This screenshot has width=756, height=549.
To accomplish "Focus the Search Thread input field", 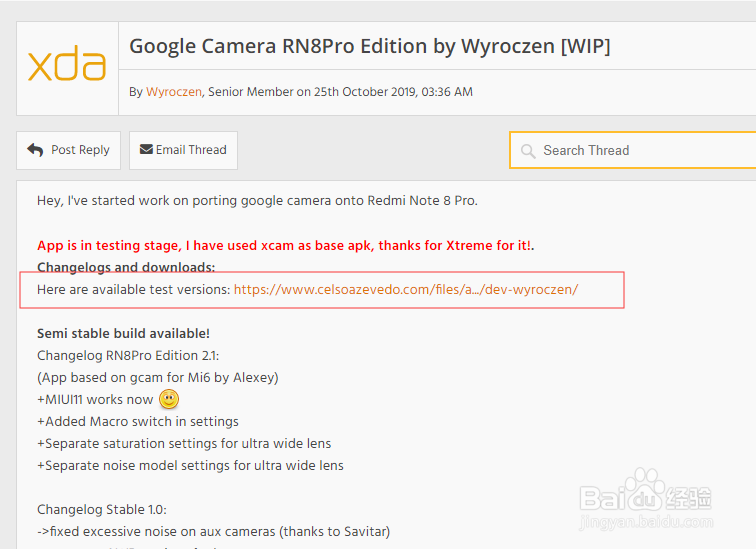I will tap(633, 150).
